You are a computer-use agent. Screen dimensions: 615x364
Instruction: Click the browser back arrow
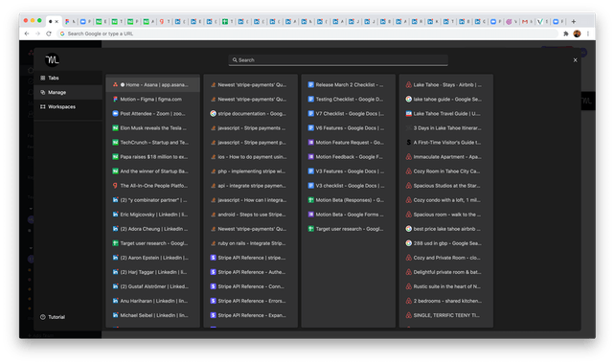[x=27, y=34]
